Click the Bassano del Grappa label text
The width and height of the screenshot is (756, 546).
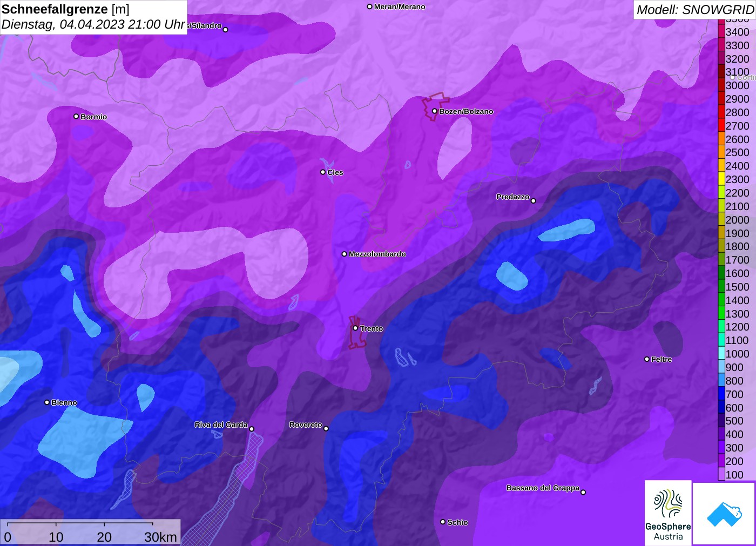[x=543, y=488]
